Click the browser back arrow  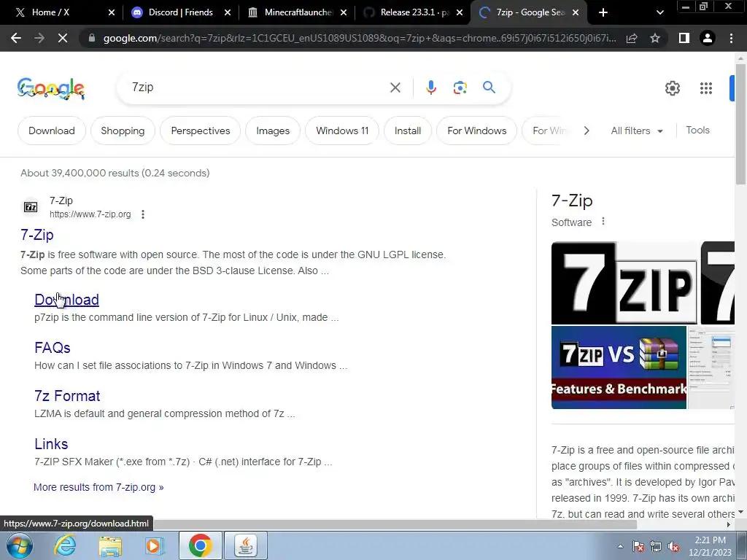pyautogui.click(x=16, y=38)
